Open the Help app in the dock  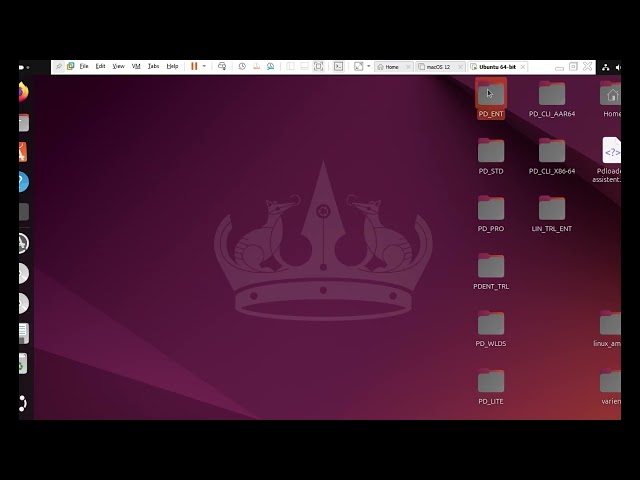(24, 182)
